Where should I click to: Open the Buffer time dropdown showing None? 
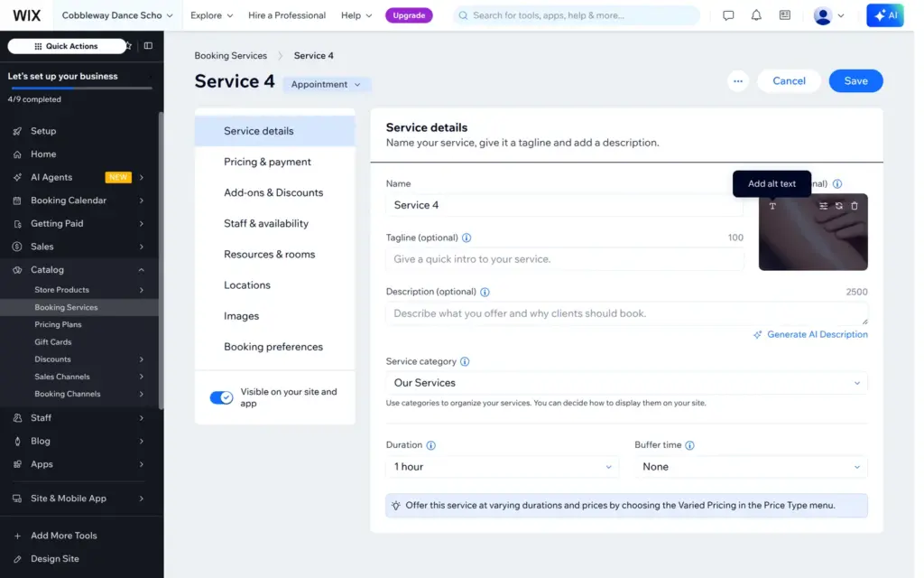[751, 467]
